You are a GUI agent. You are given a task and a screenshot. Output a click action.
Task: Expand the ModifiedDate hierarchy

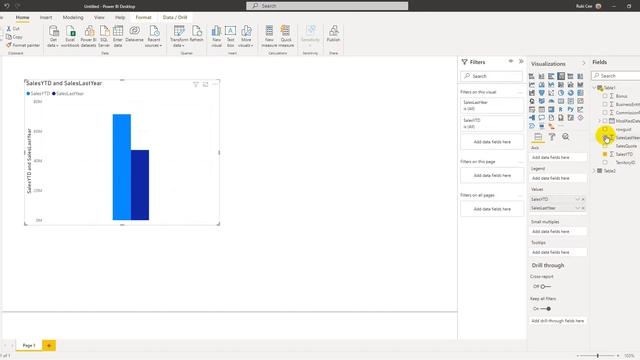(x=600, y=121)
